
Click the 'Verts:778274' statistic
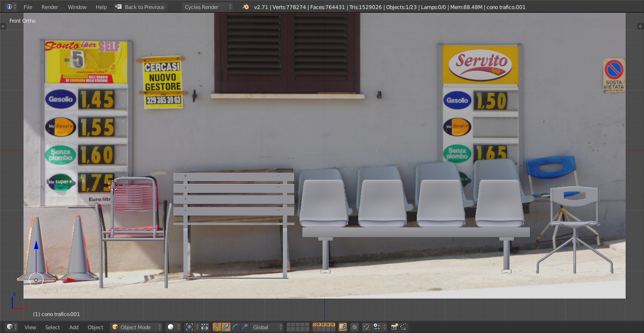[x=289, y=7]
